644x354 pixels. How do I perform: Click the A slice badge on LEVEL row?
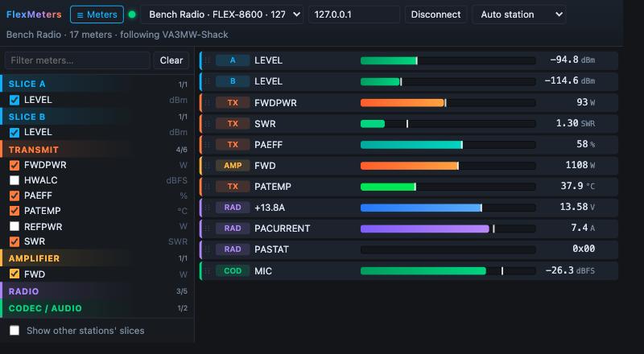tap(233, 60)
